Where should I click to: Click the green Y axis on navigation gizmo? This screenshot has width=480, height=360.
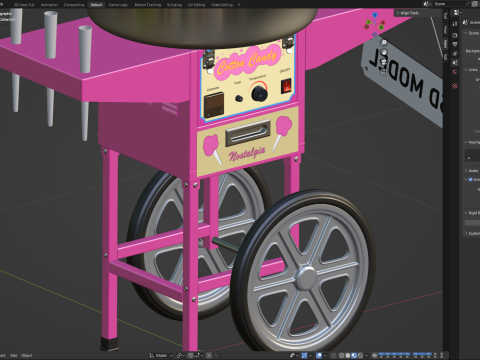[368, 22]
